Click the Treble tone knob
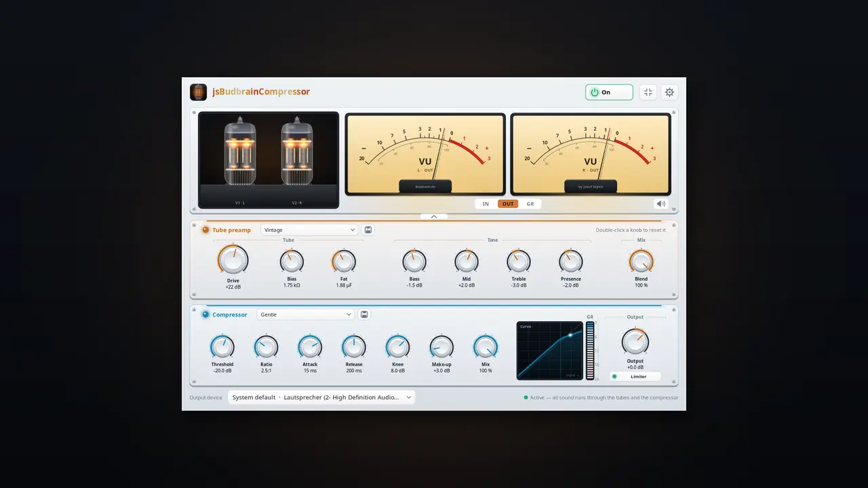The width and height of the screenshot is (868, 488). tap(519, 261)
